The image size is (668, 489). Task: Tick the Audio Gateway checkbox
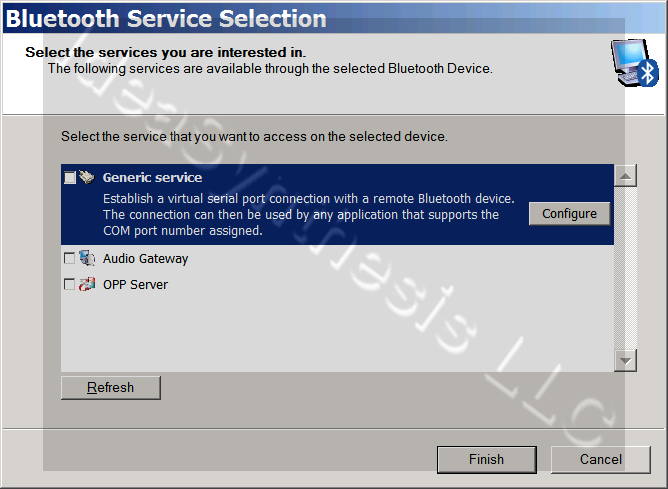point(69,259)
